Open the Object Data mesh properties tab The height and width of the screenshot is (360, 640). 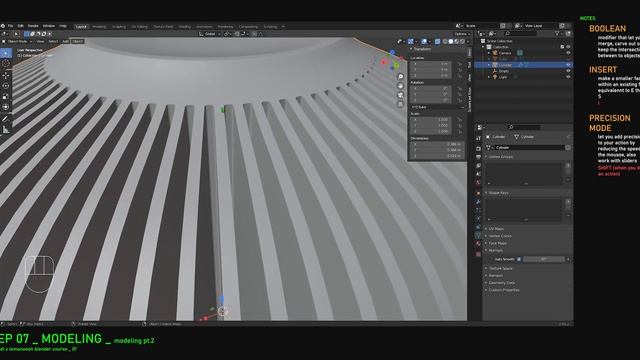pos(478,235)
